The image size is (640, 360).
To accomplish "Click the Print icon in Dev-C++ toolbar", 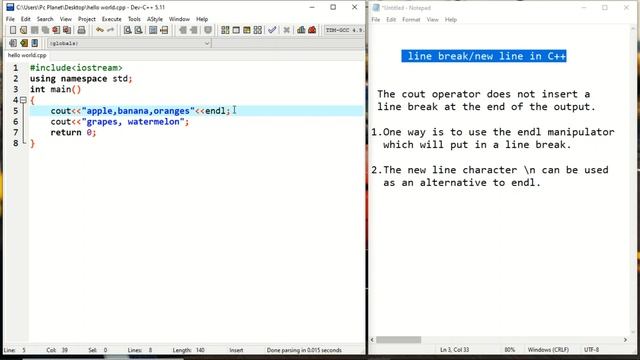I will point(82,30).
